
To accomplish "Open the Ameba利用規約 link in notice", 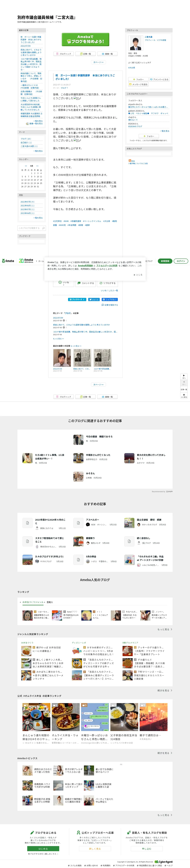I will pyautogui.click(x=85, y=266).
